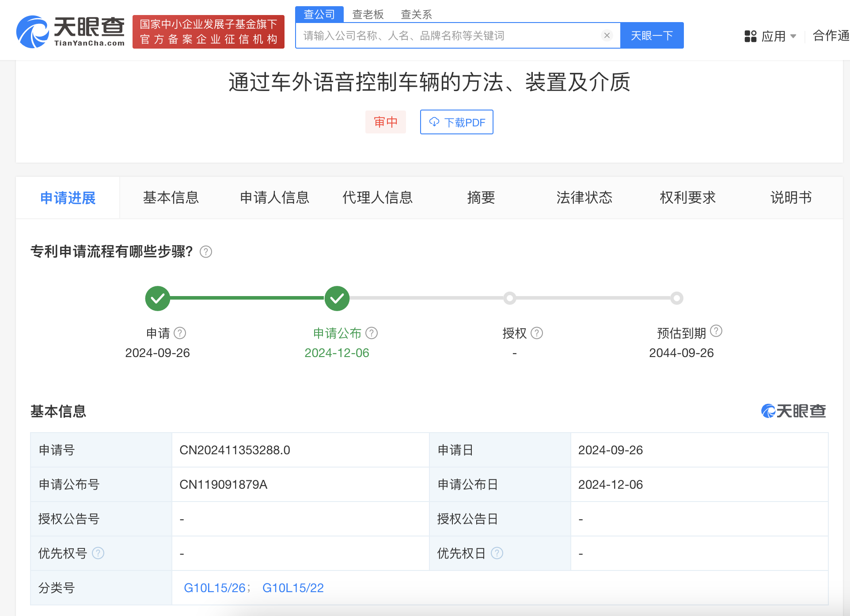Image resolution: width=850 pixels, height=616 pixels.
Task: Click the download icon on 下载PDF
Action: pos(434,122)
